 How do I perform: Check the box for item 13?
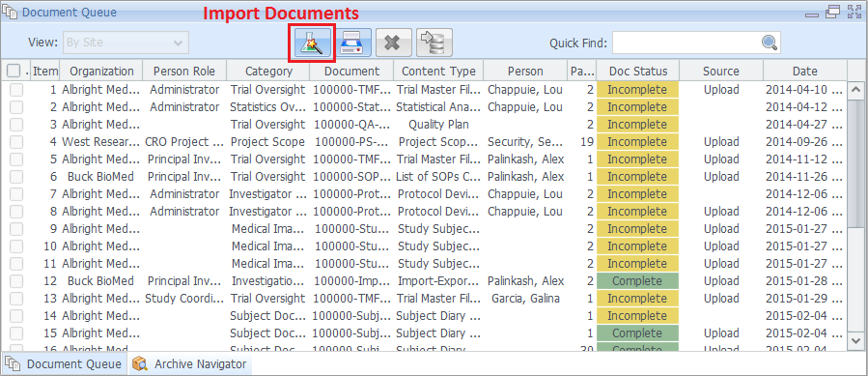point(16,299)
